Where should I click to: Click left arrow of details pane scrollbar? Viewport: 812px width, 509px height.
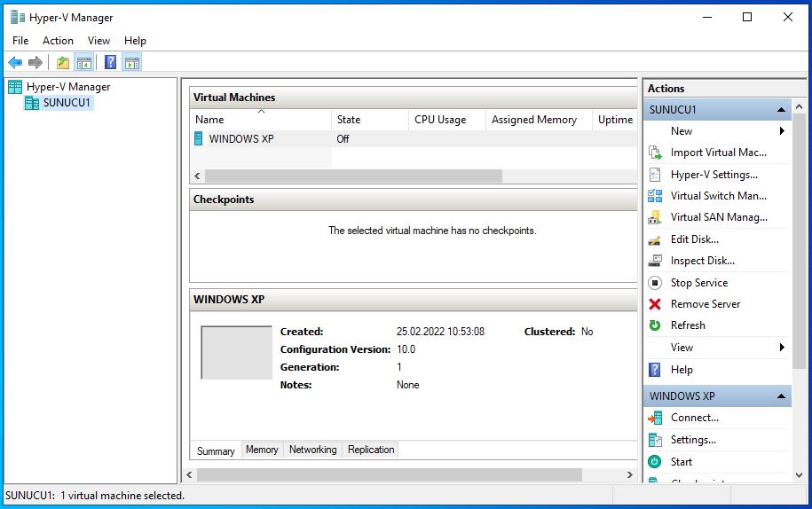(x=190, y=475)
